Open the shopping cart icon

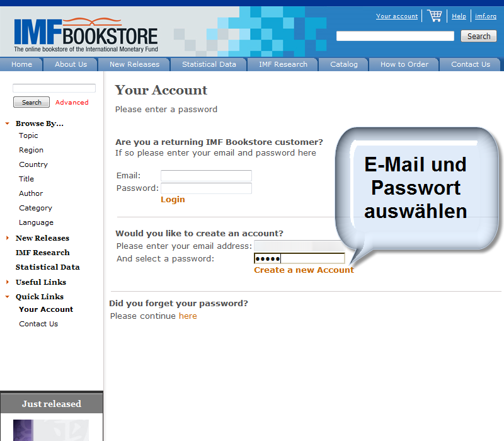(x=434, y=16)
